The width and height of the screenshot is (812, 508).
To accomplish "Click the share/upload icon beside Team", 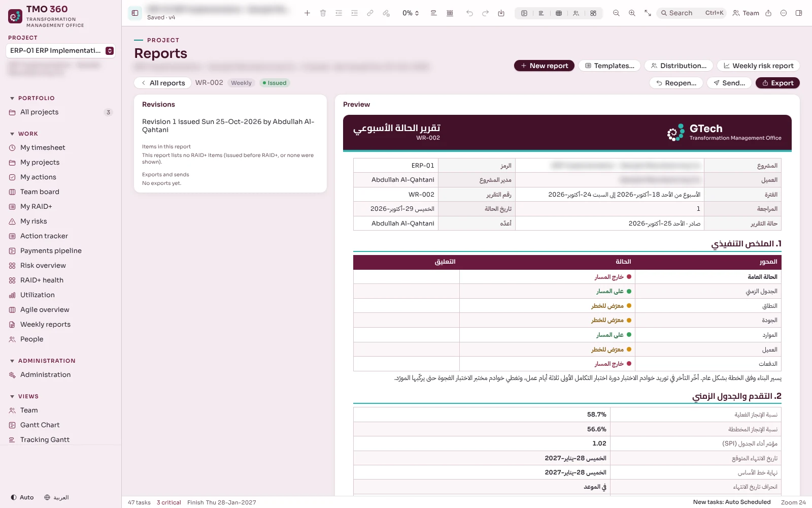I will (x=768, y=13).
